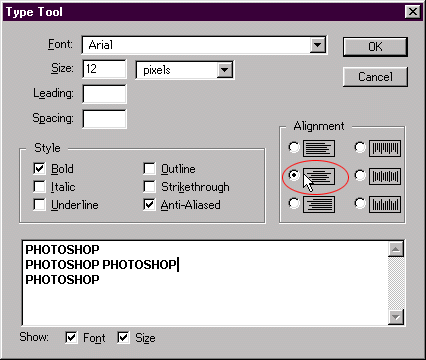Enable the Underline checkbox
426x360 pixels.
pos(39,205)
